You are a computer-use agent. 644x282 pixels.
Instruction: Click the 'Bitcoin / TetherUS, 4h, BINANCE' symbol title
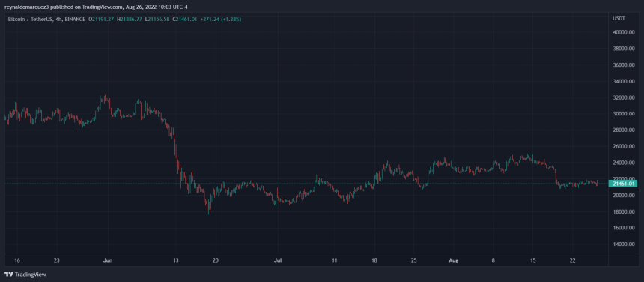click(47, 19)
